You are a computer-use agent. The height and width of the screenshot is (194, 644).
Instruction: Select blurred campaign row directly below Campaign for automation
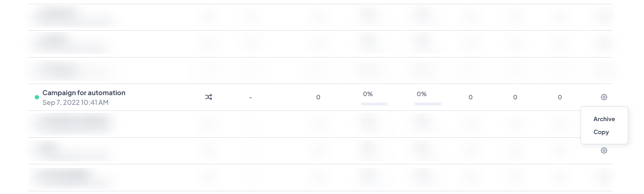coord(320,124)
